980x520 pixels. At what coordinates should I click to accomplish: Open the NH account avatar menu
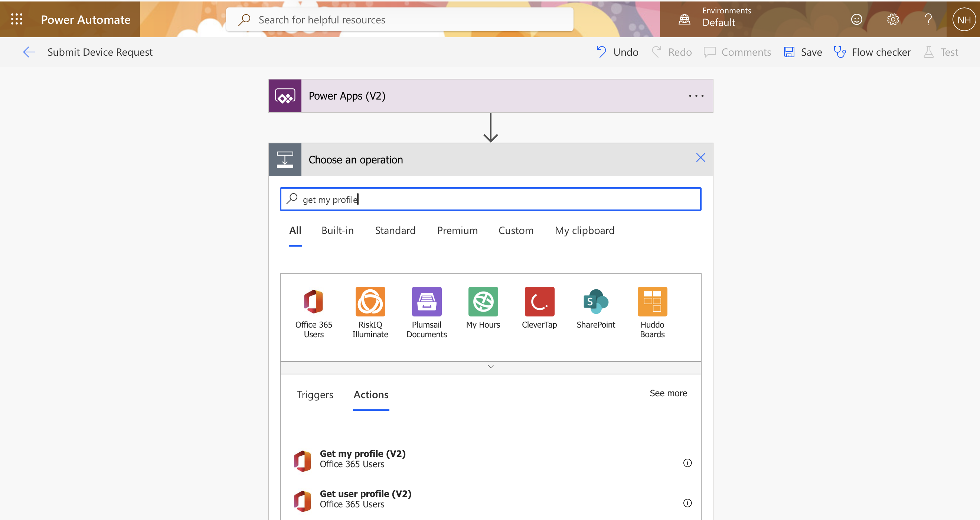(964, 19)
